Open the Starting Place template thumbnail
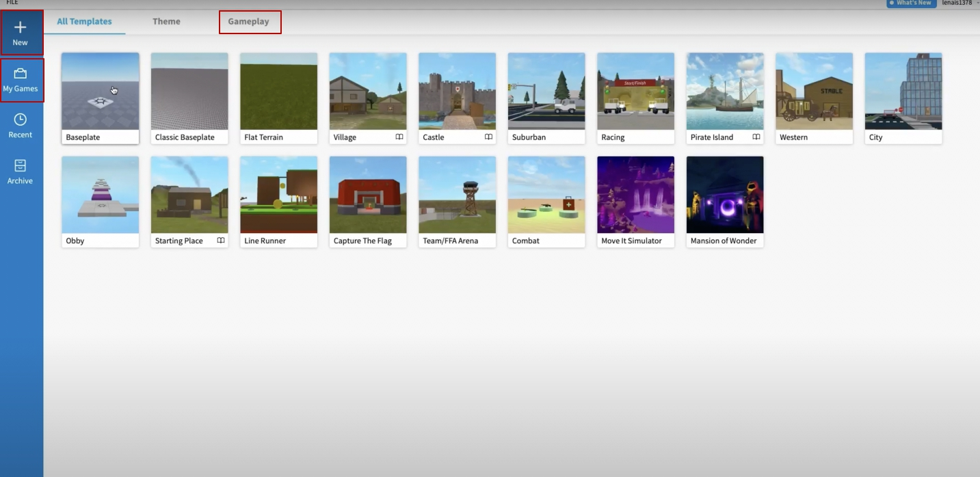The width and height of the screenshot is (980, 477). [189, 195]
